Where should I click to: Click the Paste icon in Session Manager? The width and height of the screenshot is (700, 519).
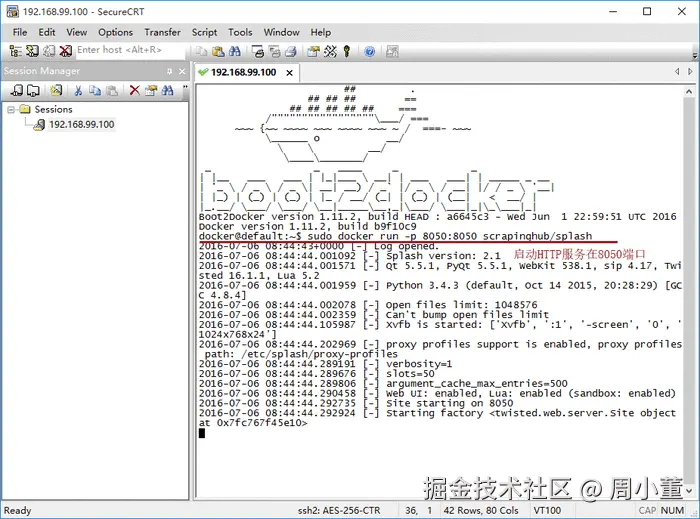coord(112,91)
